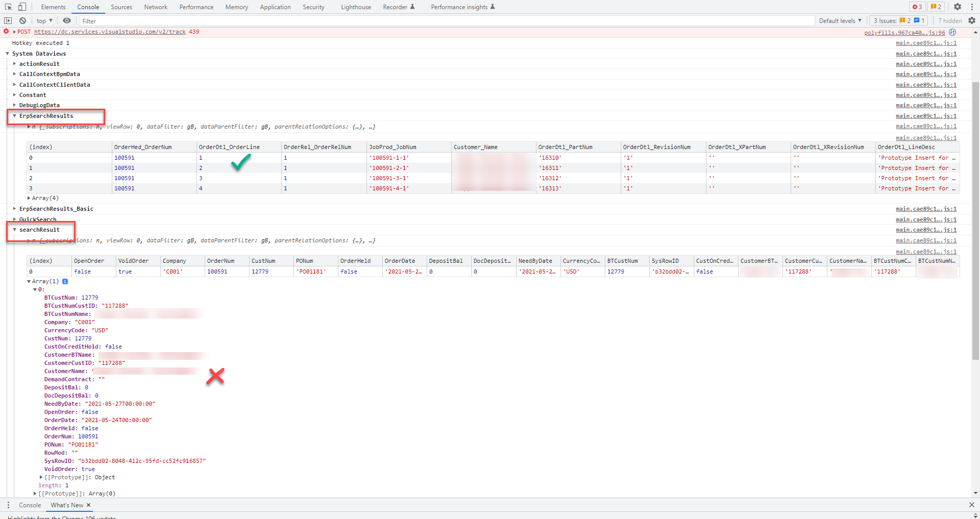Image resolution: width=980 pixels, height=519 pixels.
Task: Expand the Constant group
Action: [14, 95]
